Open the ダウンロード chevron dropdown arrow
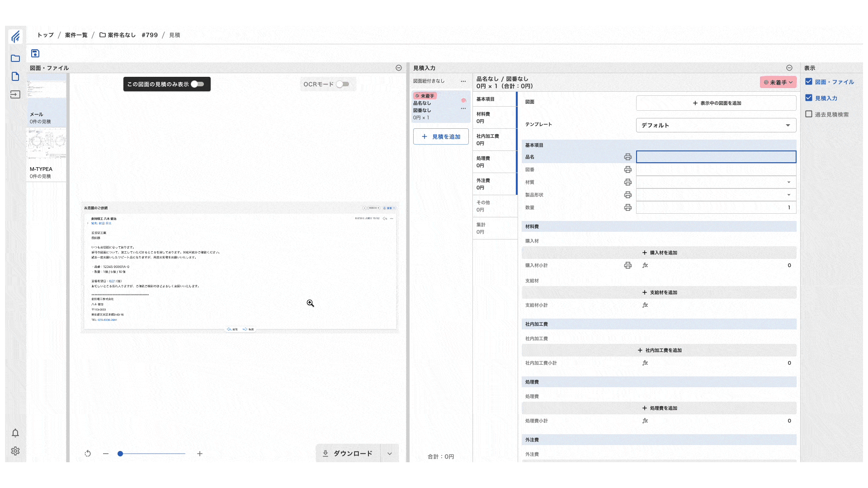868x488 pixels. [x=390, y=454]
